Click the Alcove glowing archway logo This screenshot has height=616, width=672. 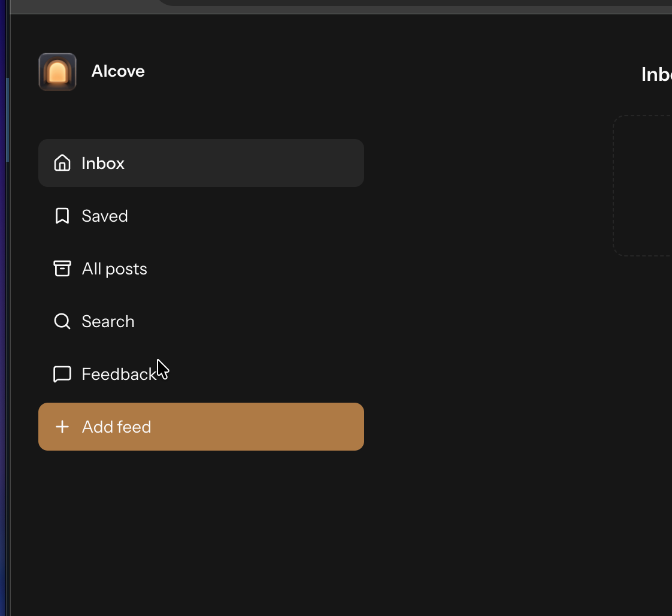(x=57, y=71)
